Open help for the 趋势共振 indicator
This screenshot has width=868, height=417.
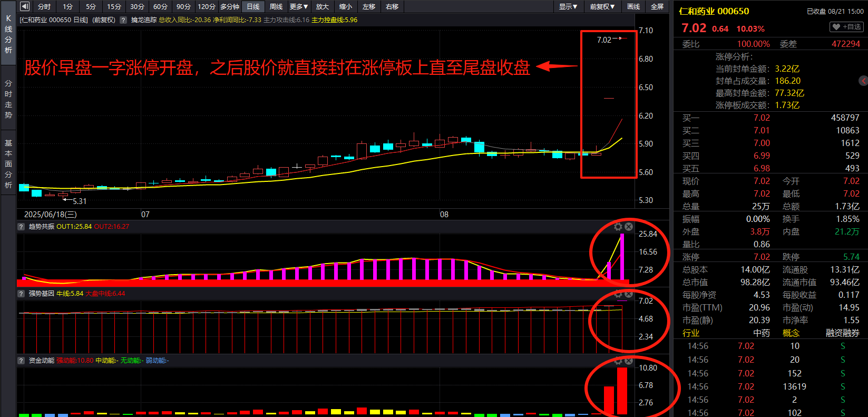click(x=21, y=227)
